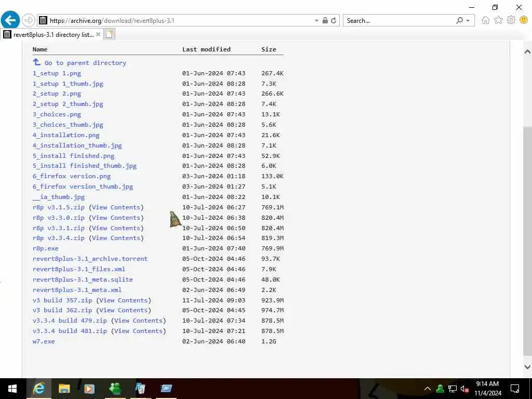Close the revert8plus-3.1 tab with its X
Viewport: 532px width, 399px height.
click(x=98, y=34)
